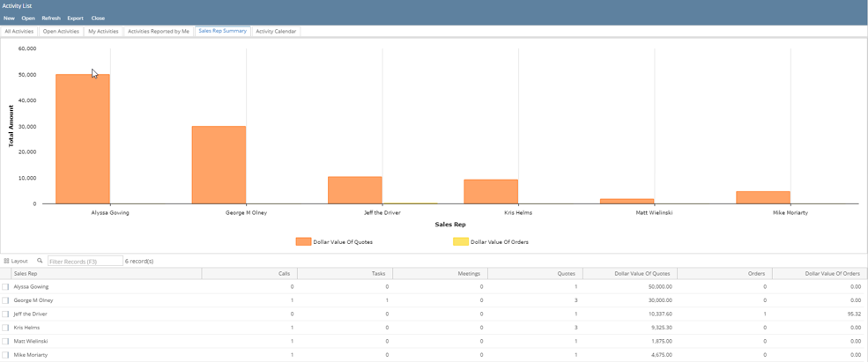Screen dimensions: 868x362
Task: Click the Alyssa Gowing quotes bar
Action: coord(83,139)
